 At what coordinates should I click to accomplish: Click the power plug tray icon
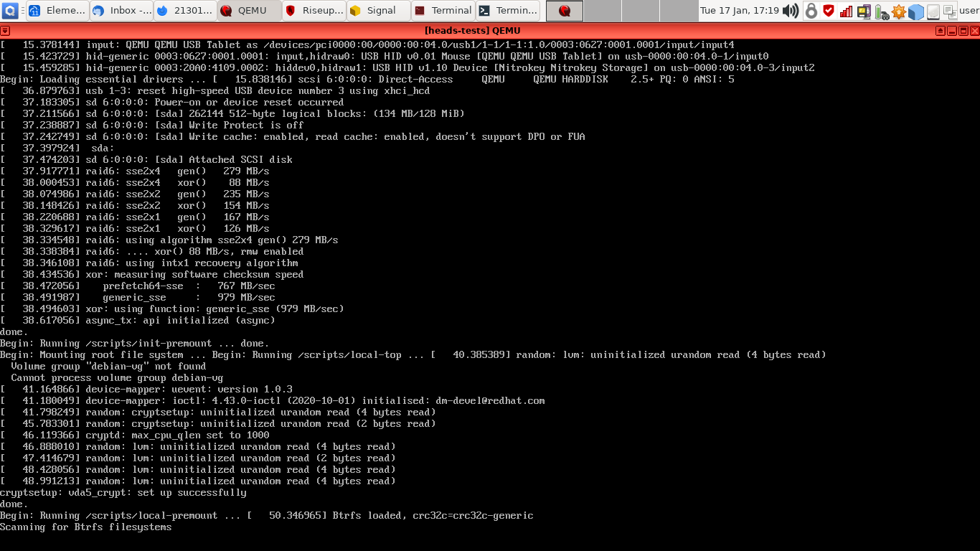(x=882, y=10)
